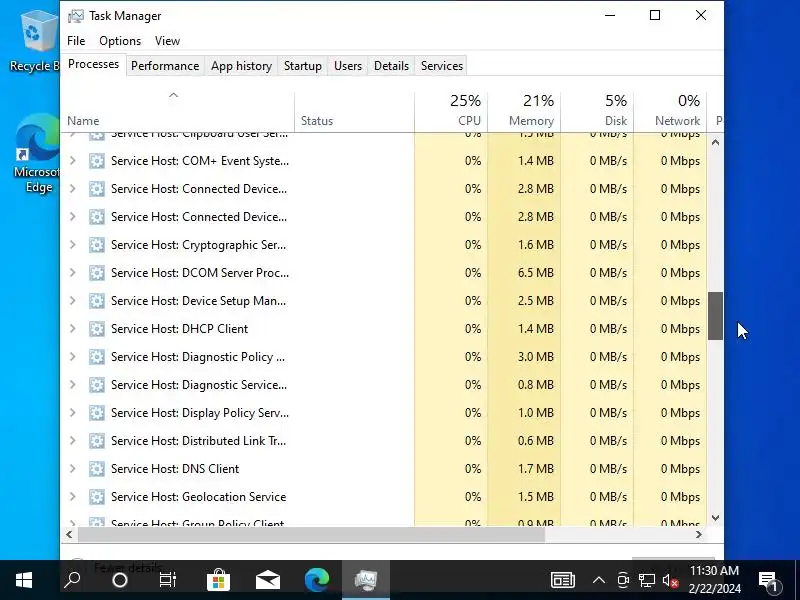Open Microsoft Store from taskbar
800x600 pixels.
(218, 580)
